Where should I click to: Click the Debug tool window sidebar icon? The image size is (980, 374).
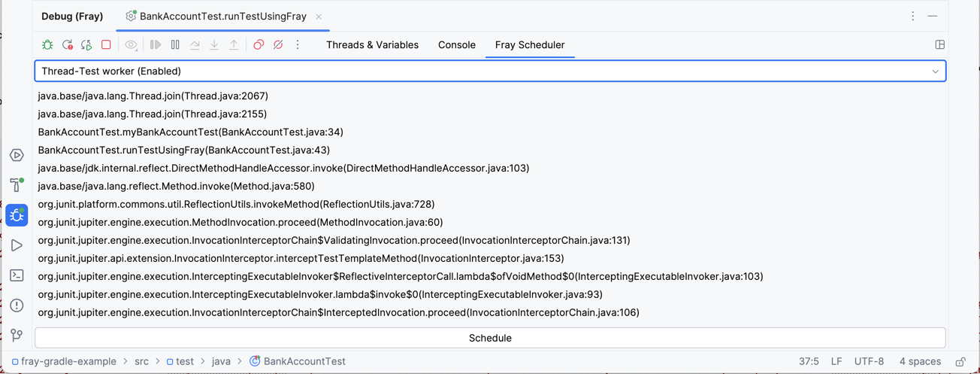click(17, 215)
